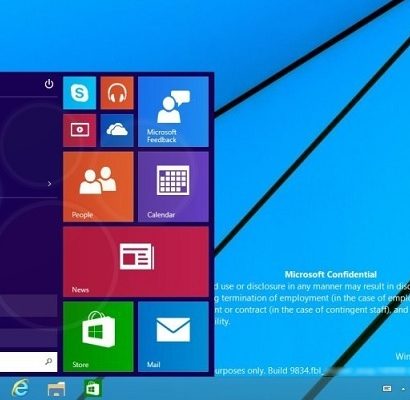The image size is (410, 400).
Task: Open the OneDrive cloud tile
Action: click(x=117, y=130)
